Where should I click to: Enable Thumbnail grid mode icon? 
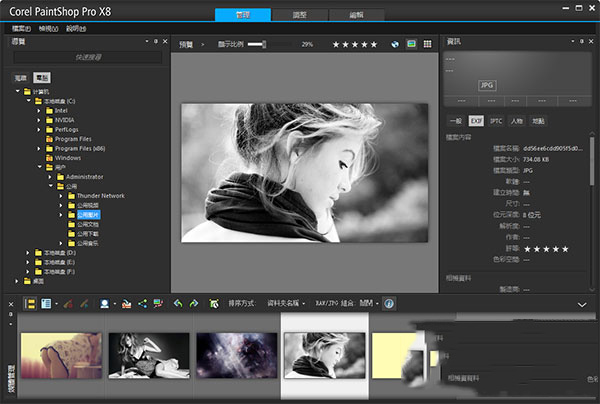pyautogui.click(x=427, y=44)
